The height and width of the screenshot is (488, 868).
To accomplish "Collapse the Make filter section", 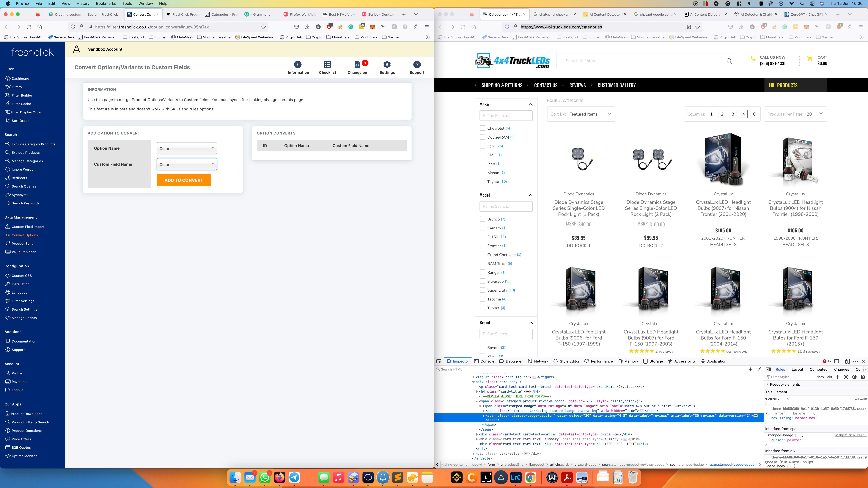I will 531,104.
